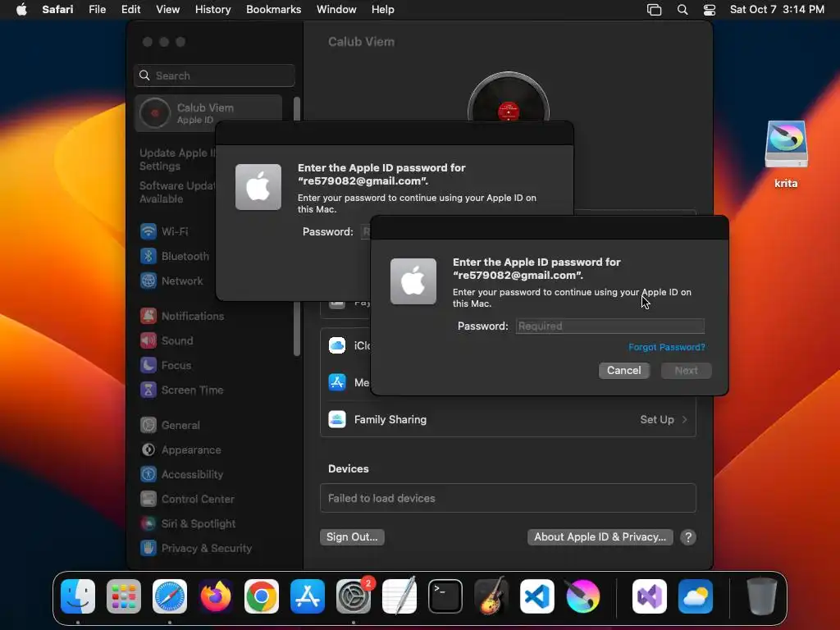This screenshot has width=840, height=630.
Task: Click the iCloud row icon
Action: 337,345
